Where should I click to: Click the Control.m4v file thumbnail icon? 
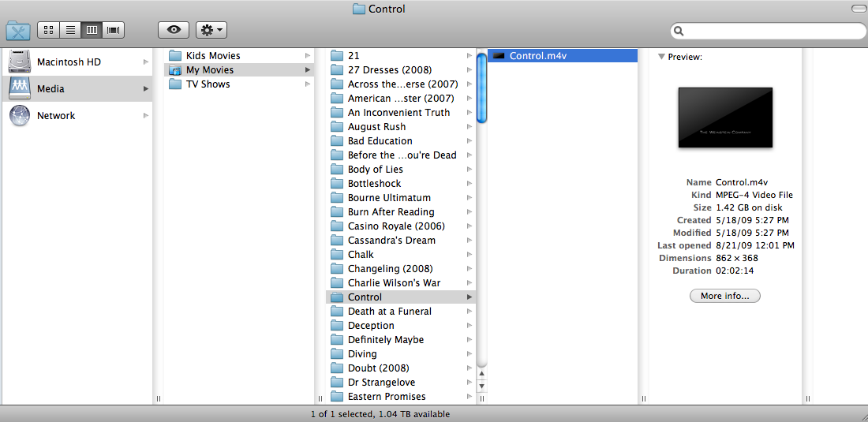499,56
